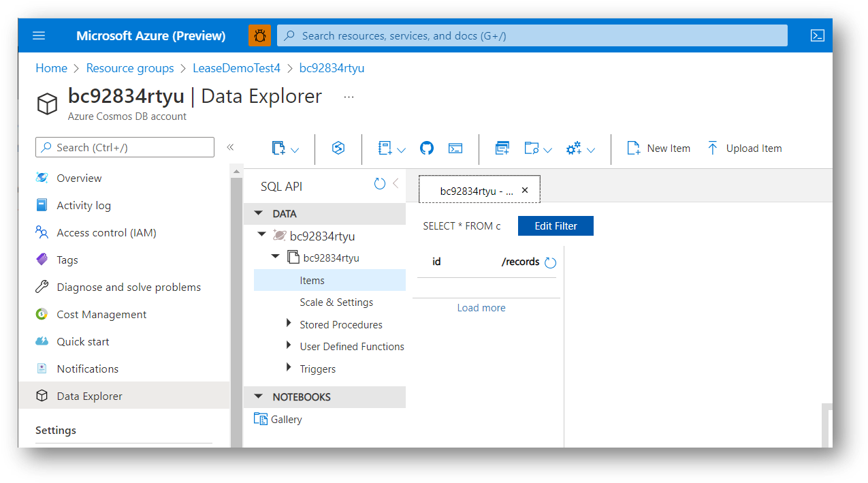868x483 pixels.
Task: Open the Open Query dropdown arrow
Action: (548, 150)
